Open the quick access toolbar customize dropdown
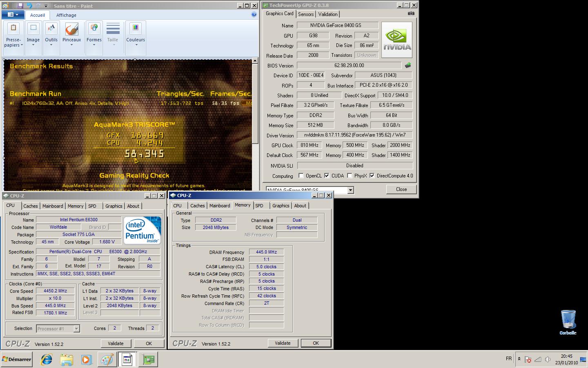The height and width of the screenshot is (368, 588). tap(46, 6)
